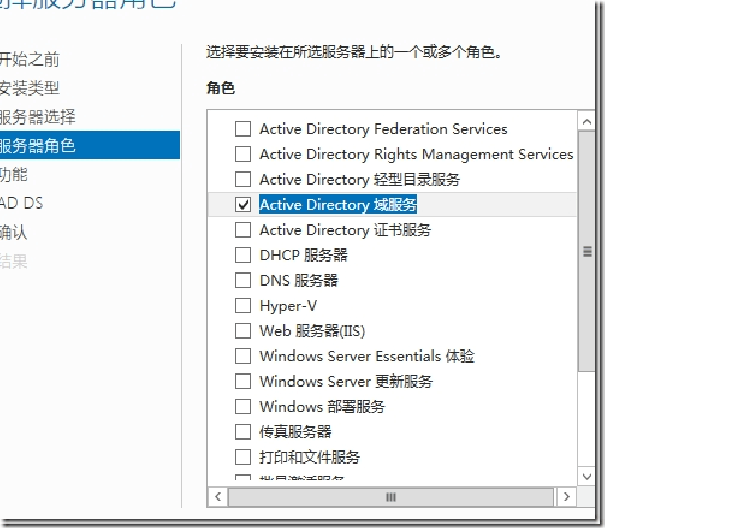The width and height of the screenshot is (753, 528).
Task: Check the Hyper-V role checkbox
Action: pos(242,306)
